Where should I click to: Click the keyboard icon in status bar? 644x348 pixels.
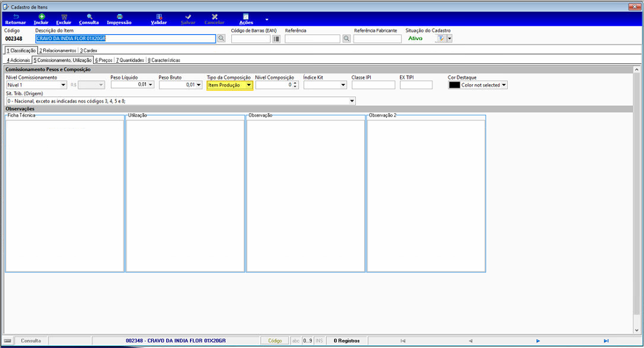8,341
